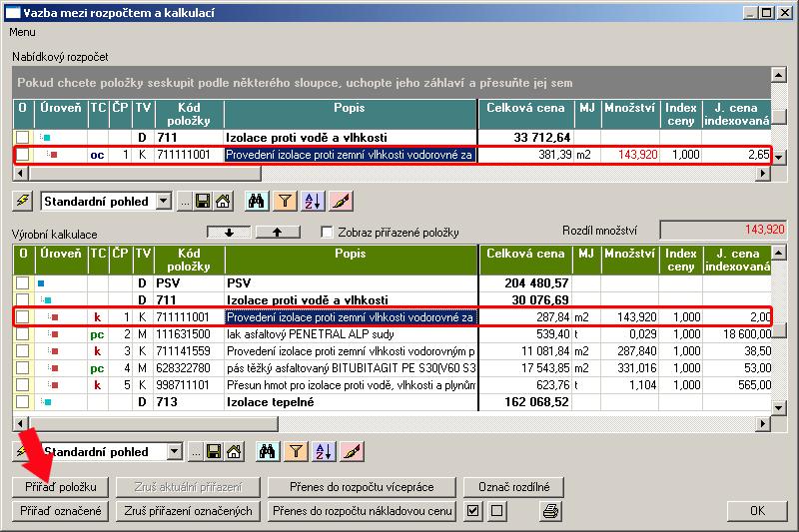Click upper grid horizontal scrollbar thumb
Image resolution: width=799 pixels, height=532 pixels.
pos(145,173)
